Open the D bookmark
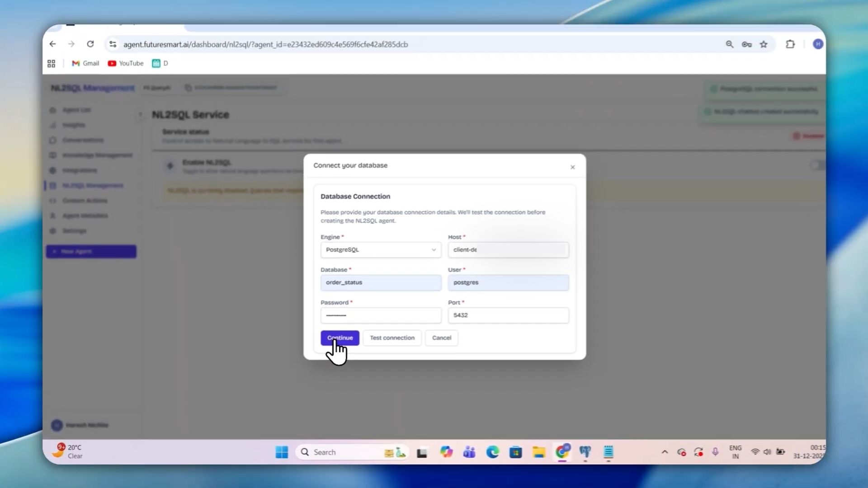 point(160,63)
